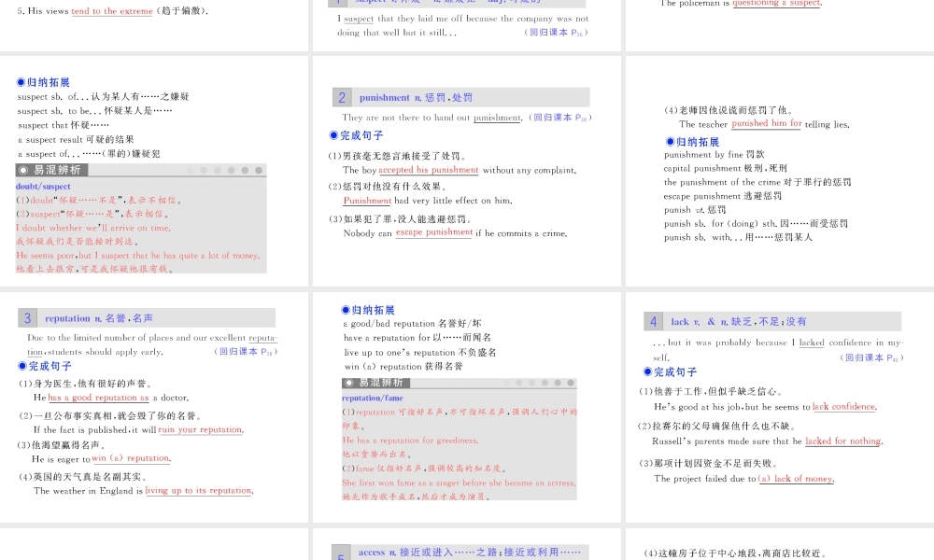This screenshot has width=934, height=560.
Task: Click the answer 'living up to its reputation'
Action: [199, 491]
